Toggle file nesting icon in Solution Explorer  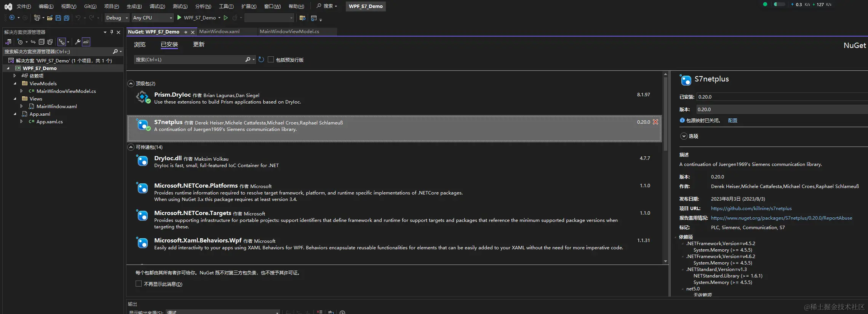click(62, 42)
